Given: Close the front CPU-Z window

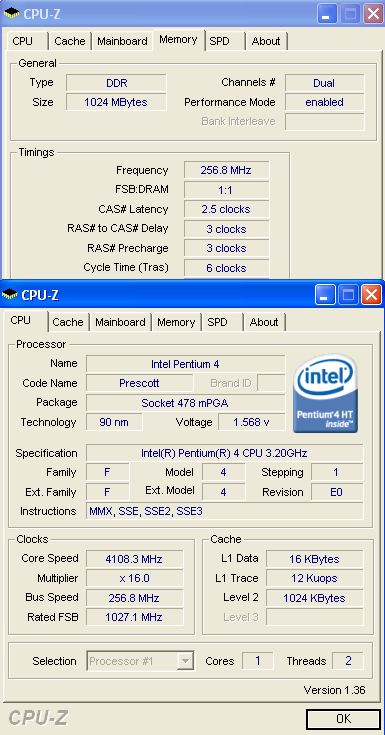Looking at the screenshot, I should [x=370, y=295].
